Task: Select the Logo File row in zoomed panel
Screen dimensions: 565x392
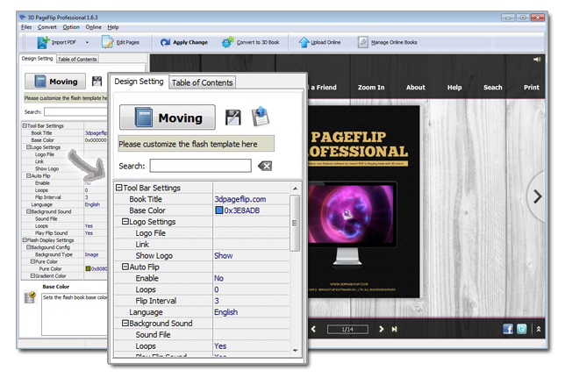Action: click(x=202, y=233)
